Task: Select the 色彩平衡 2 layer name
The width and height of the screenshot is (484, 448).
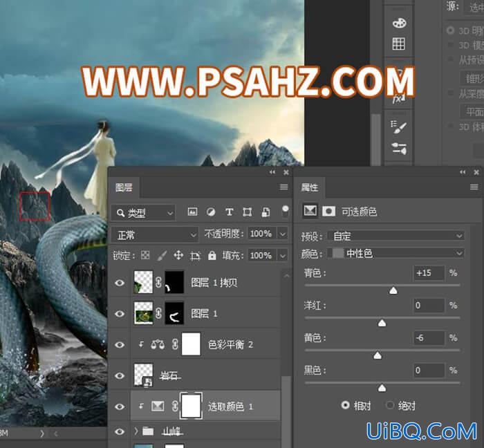Action: [x=230, y=344]
